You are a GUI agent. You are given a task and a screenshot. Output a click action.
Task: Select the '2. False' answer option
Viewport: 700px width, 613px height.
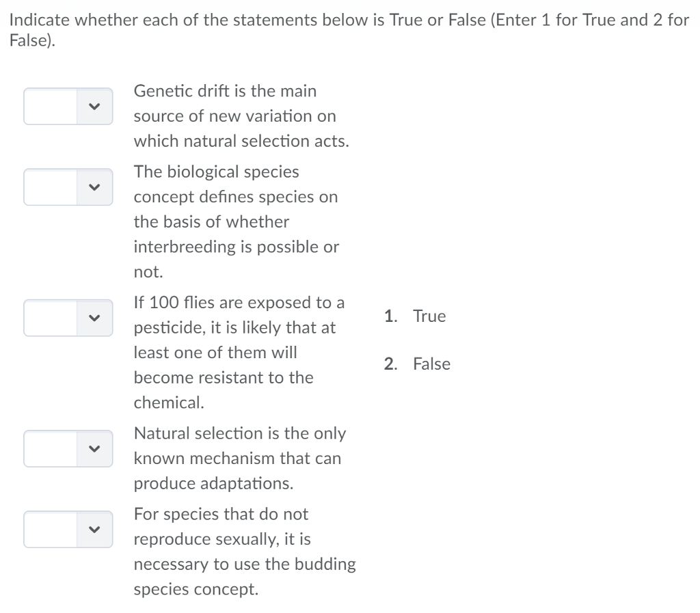[x=418, y=364]
